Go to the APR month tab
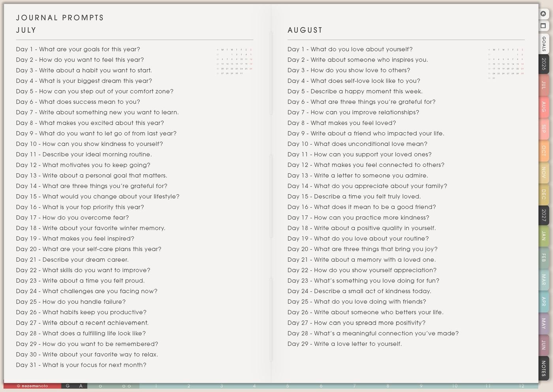Image resolution: width=553 pixels, height=392 pixels. tap(544, 301)
